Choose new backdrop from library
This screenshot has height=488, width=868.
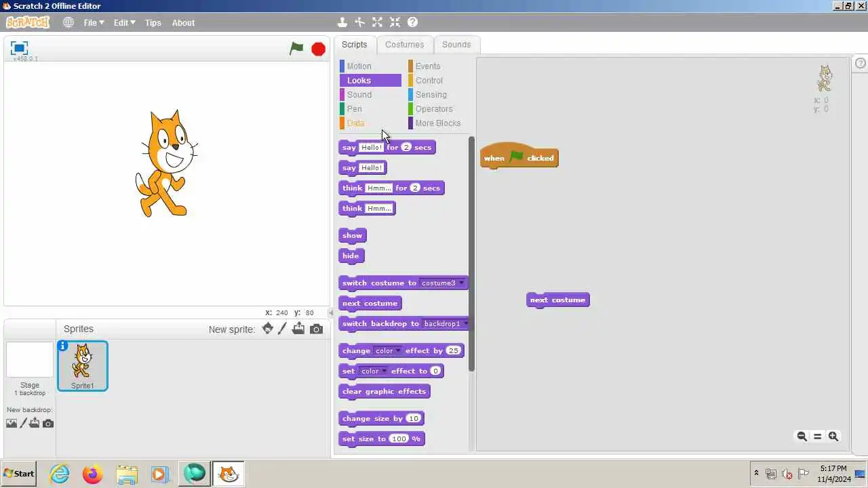pos(12,423)
